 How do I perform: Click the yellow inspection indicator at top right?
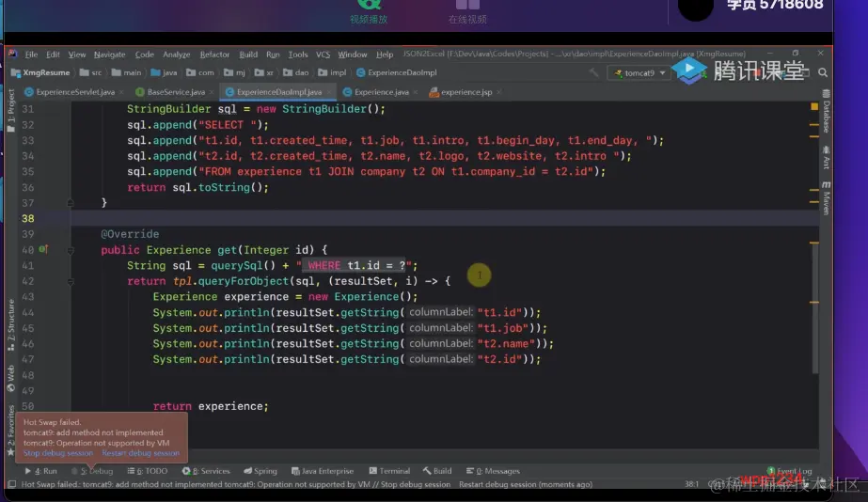pos(814,105)
